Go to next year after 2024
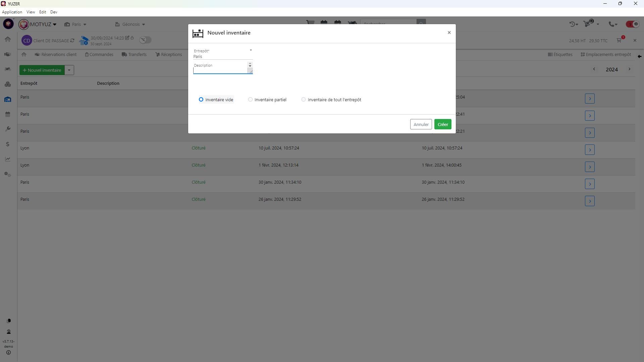644x362 pixels. click(629, 69)
